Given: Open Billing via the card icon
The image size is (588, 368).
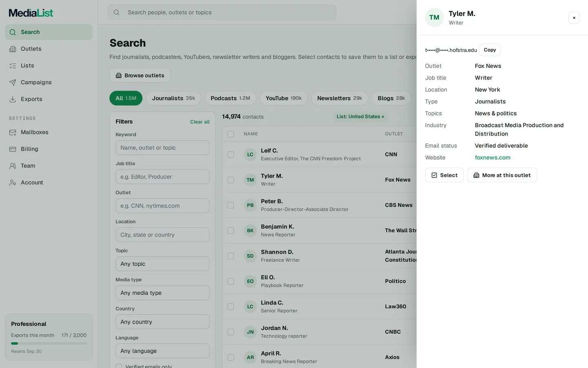Looking at the screenshot, I should [13, 149].
